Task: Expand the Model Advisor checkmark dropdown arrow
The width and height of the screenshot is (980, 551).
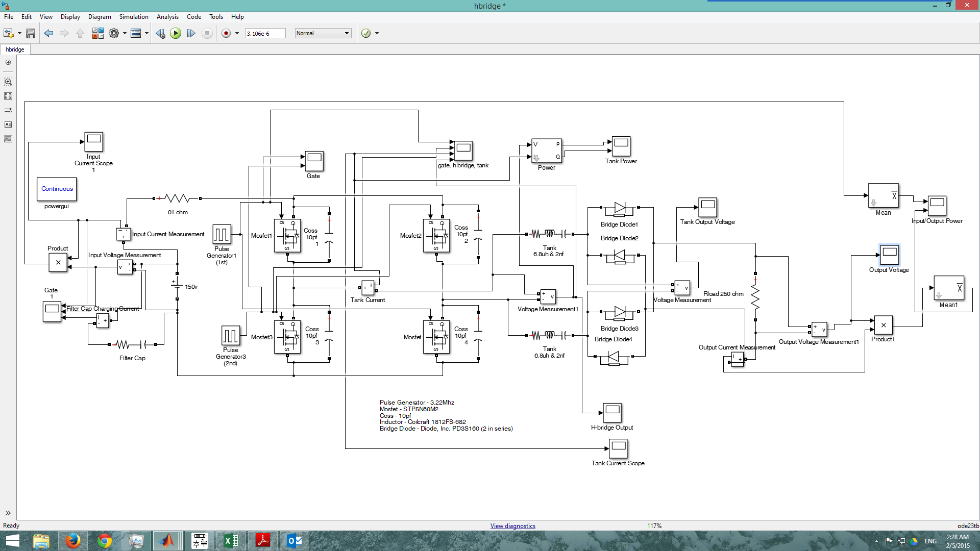Action: pyautogui.click(x=377, y=33)
